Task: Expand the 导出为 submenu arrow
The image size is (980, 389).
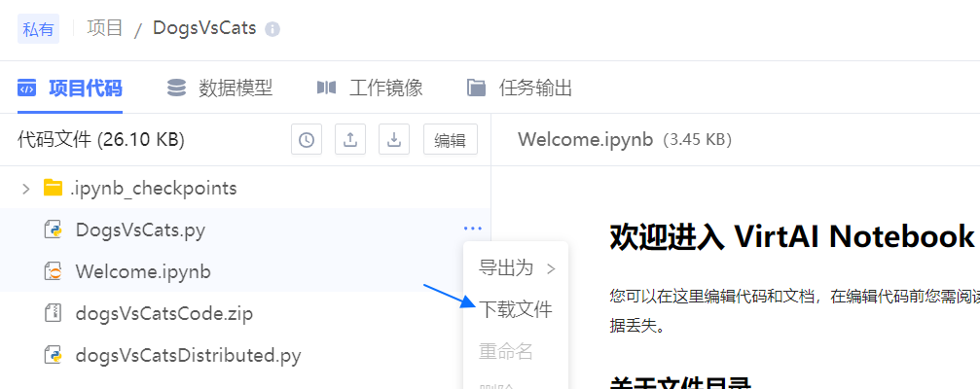Action: [x=551, y=268]
